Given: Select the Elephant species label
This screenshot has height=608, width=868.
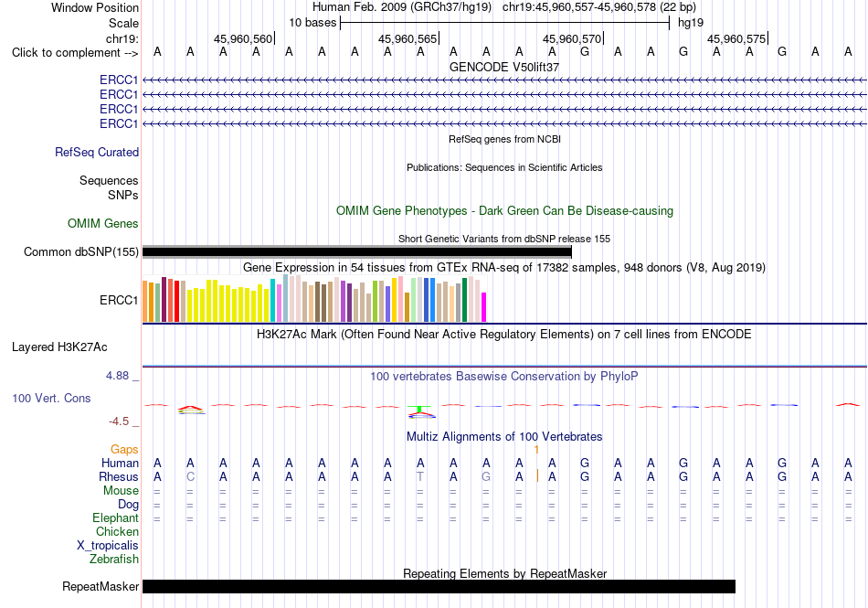Looking at the screenshot, I should [x=115, y=518].
